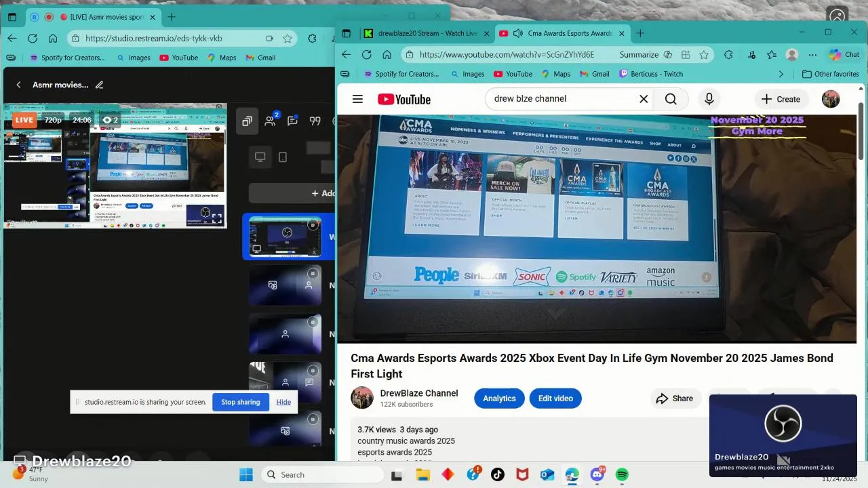Open DrewBlaze Channel name link

[x=419, y=393]
